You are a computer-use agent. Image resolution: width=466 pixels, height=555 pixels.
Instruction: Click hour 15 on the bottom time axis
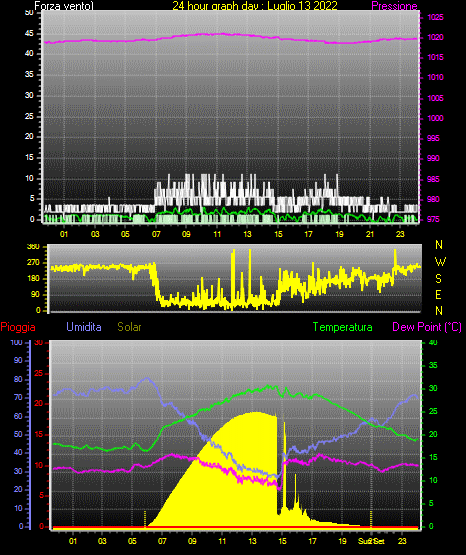(282, 541)
